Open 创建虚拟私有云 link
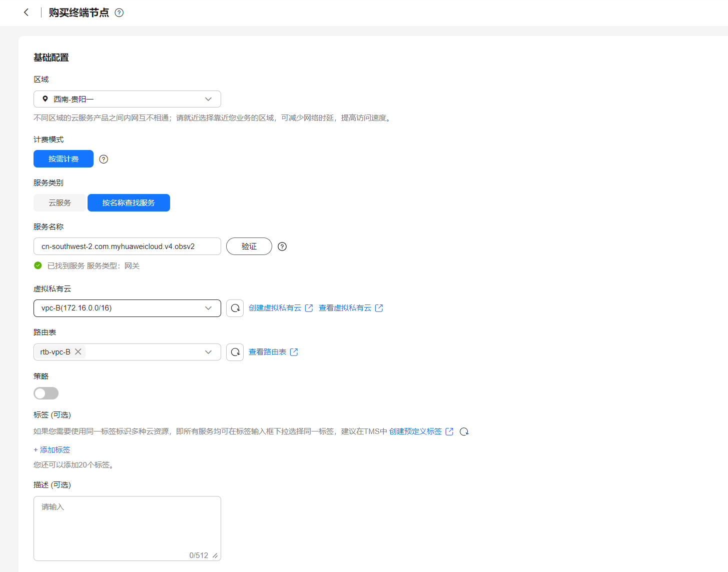This screenshot has width=728, height=572. 275,308
